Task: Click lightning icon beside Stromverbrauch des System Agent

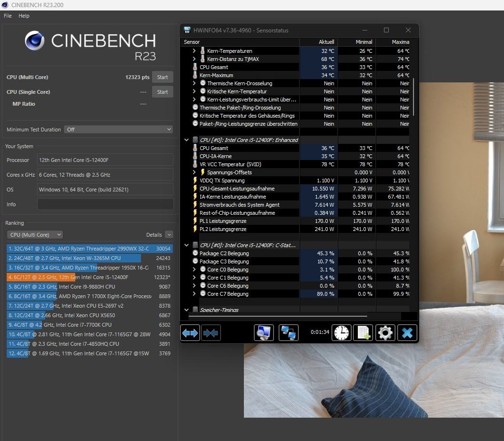Action: [x=195, y=204]
